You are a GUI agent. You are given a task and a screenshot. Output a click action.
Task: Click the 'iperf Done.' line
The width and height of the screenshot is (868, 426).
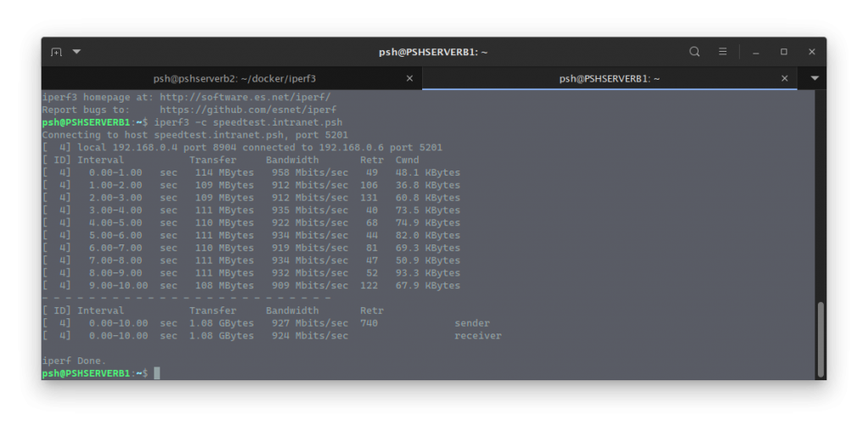point(75,361)
